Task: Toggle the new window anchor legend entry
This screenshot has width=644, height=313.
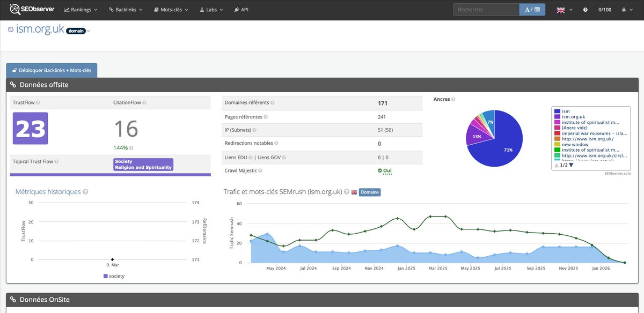Action: pos(571,144)
